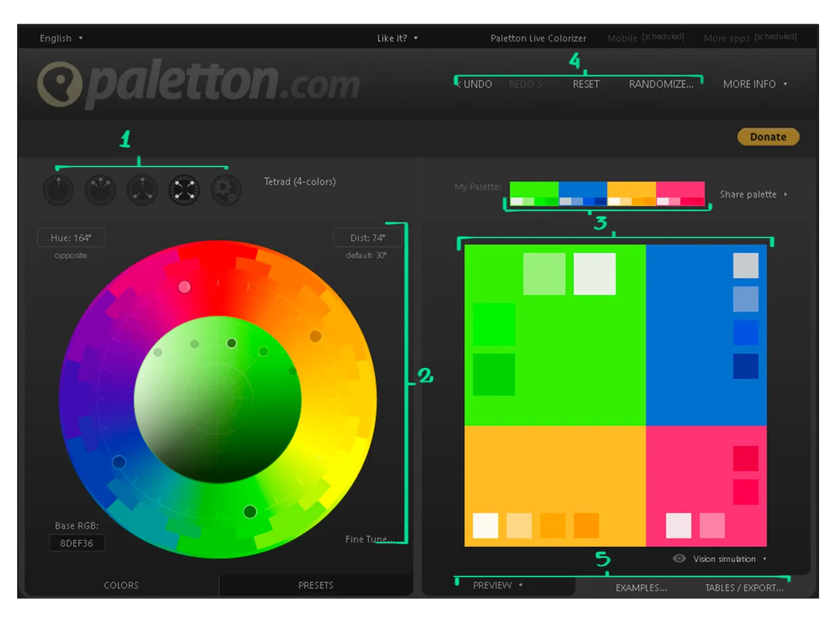Image resolution: width=840 pixels, height=625 pixels.
Task: Click the blue dot on the color wheel
Action: (119, 462)
